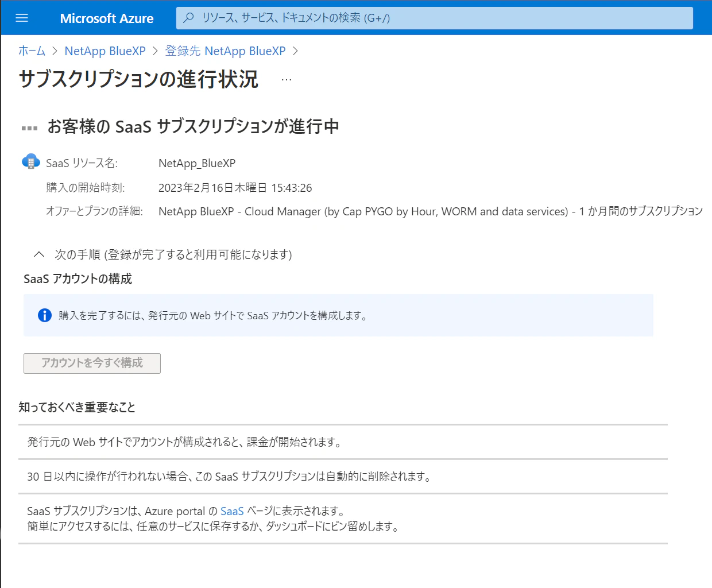
Task: Click the row about billing starting
Action: [343, 442]
